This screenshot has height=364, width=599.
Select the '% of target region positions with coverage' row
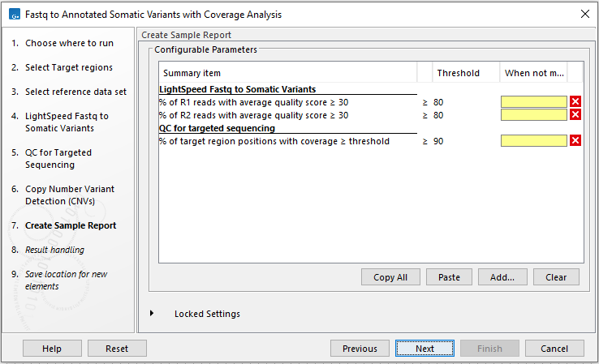point(274,141)
